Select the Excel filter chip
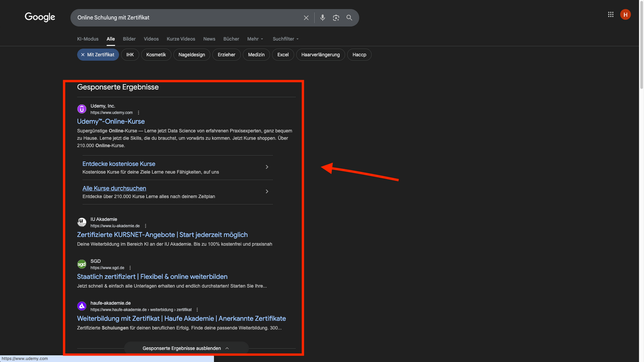Viewport: 644px width, 362px height. [283, 54]
